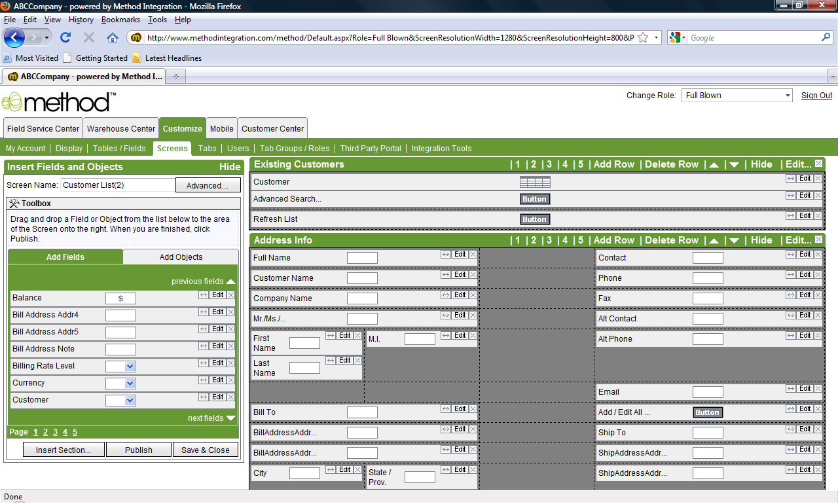Move Address Info section up with arrow icon

coord(714,240)
